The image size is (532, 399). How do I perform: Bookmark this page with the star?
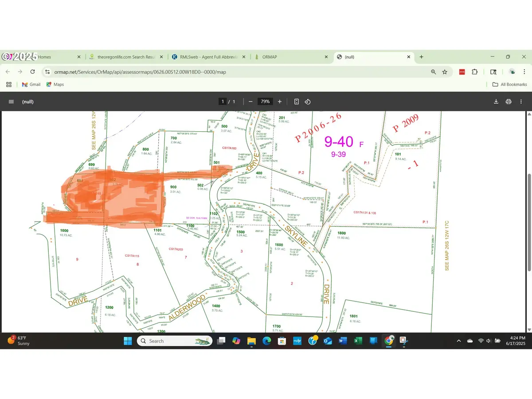coord(445,72)
